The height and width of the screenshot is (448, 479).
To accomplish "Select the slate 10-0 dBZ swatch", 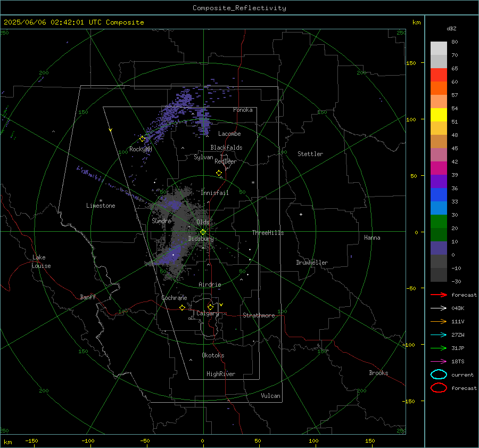I will (x=439, y=248).
